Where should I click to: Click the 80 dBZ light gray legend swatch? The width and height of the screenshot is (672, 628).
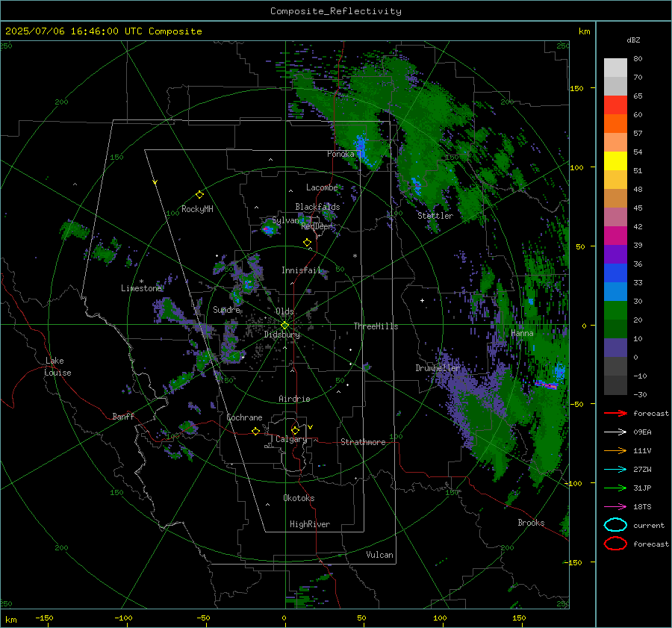point(615,67)
